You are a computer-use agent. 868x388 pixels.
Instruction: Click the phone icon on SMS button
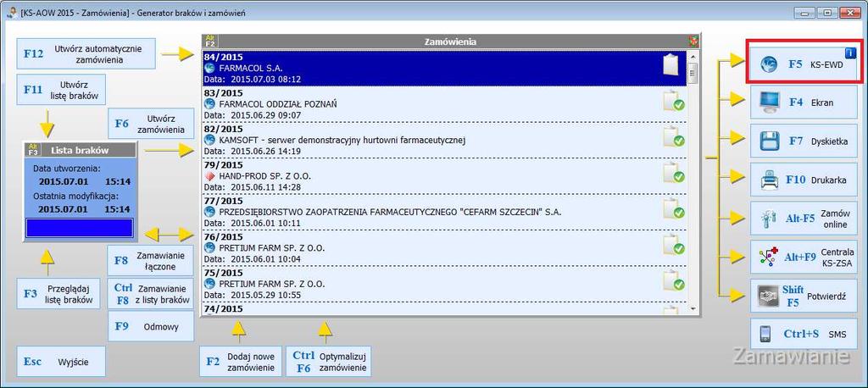pyautogui.click(x=765, y=334)
